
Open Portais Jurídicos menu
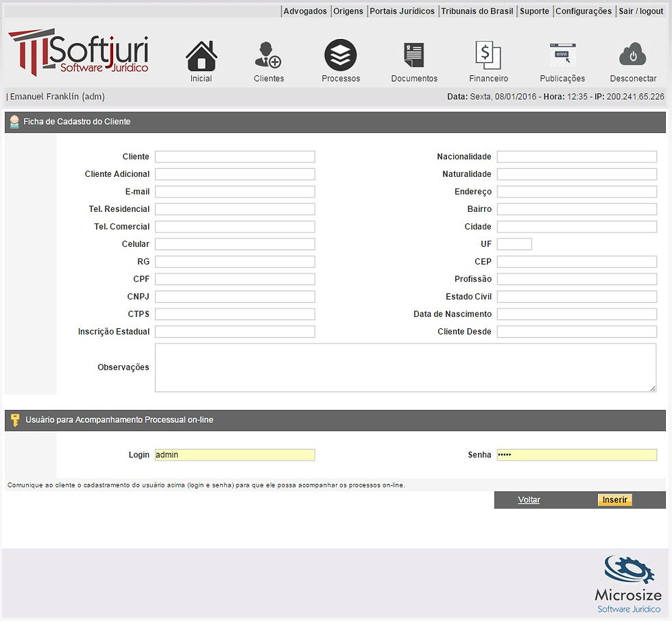(x=402, y=11)
